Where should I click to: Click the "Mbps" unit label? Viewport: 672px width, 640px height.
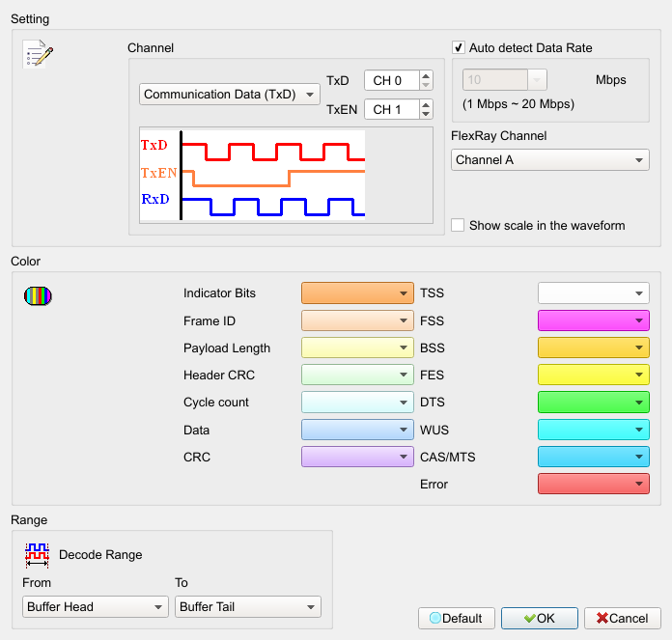coord(611,80)
